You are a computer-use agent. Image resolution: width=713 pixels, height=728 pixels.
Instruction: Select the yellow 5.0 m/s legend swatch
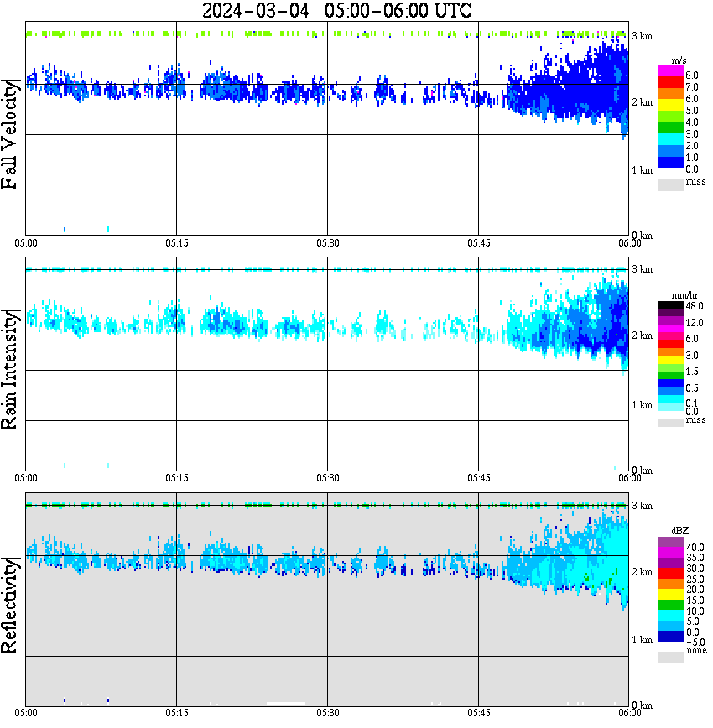pos(670,106)
